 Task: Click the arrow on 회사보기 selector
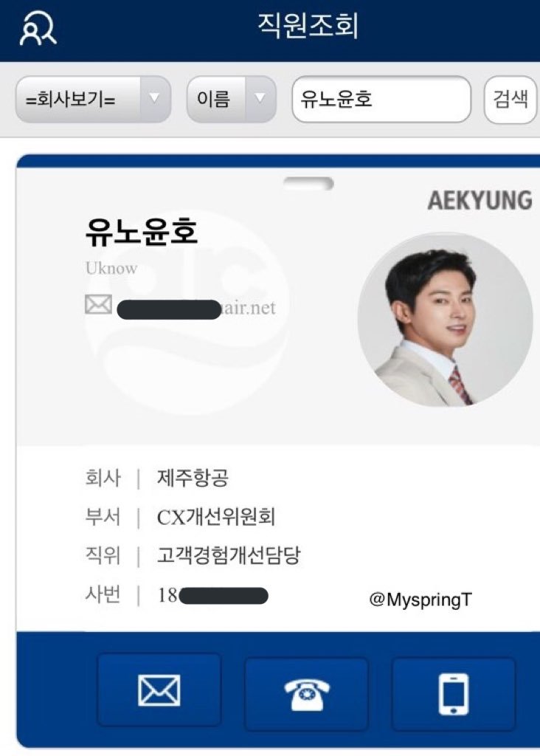155,99
